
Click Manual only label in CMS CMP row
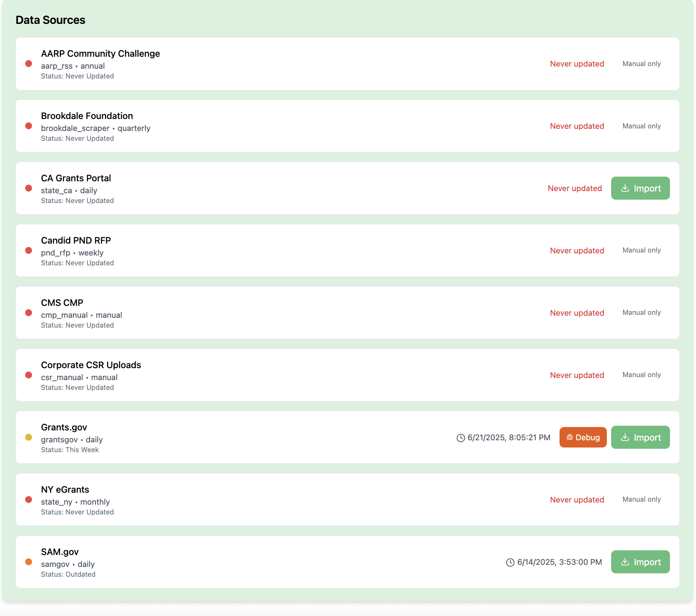click(641, 312)
